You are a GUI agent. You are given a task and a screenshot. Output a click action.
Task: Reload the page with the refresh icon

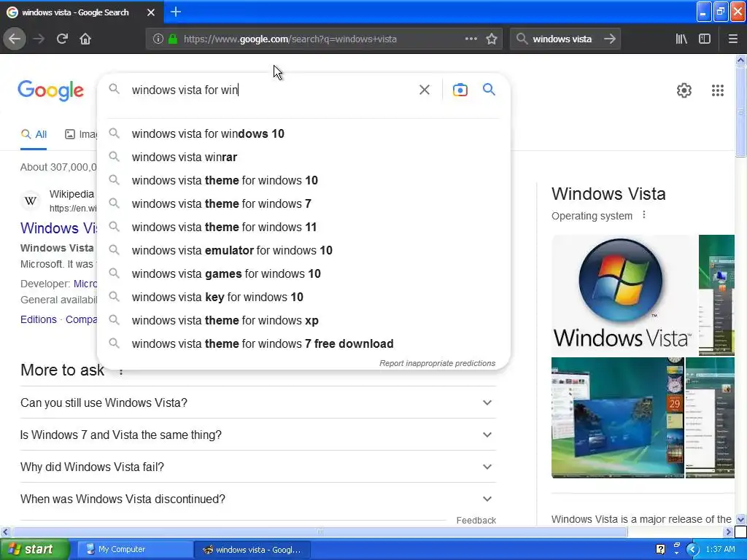62,39
